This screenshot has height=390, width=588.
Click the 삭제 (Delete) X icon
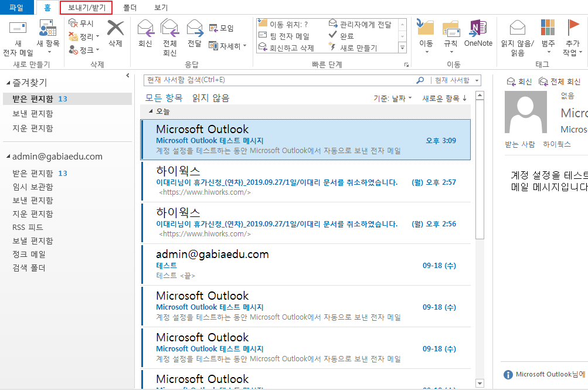coord(115,28)
